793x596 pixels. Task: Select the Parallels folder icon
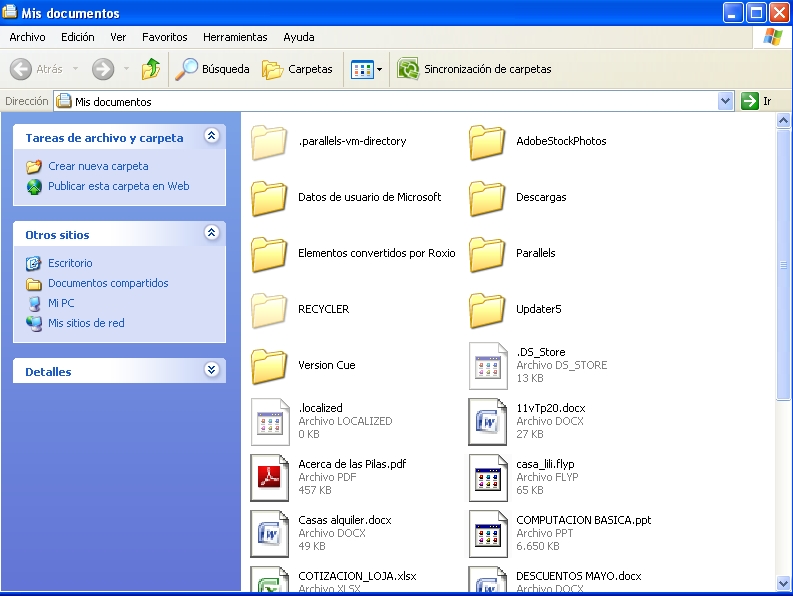[x=487, y=254]
